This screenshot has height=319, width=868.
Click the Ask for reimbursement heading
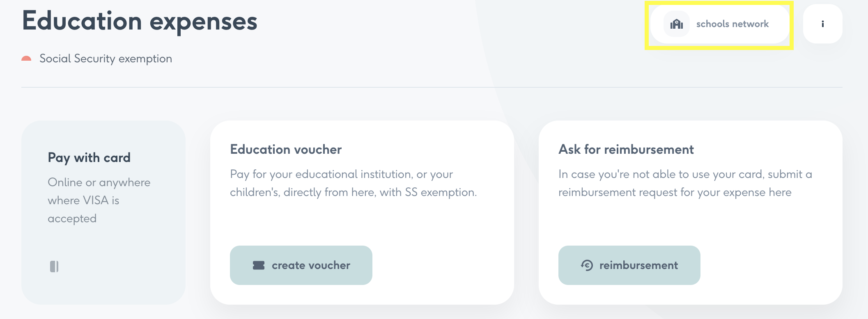click(x=626, y=149)
